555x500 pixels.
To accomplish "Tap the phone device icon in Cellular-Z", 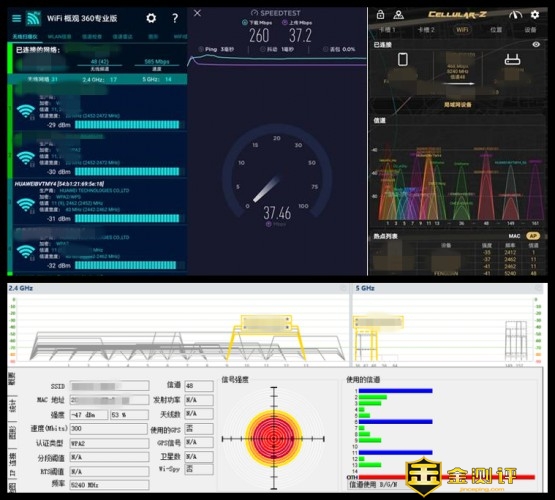I will click(x=403, y=59).
